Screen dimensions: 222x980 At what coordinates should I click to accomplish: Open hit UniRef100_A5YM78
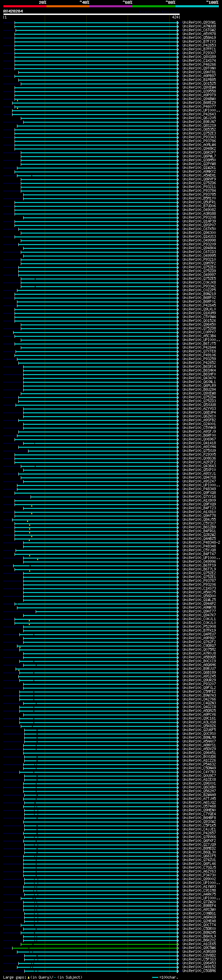pyautogui.click(x=199, y=34)
